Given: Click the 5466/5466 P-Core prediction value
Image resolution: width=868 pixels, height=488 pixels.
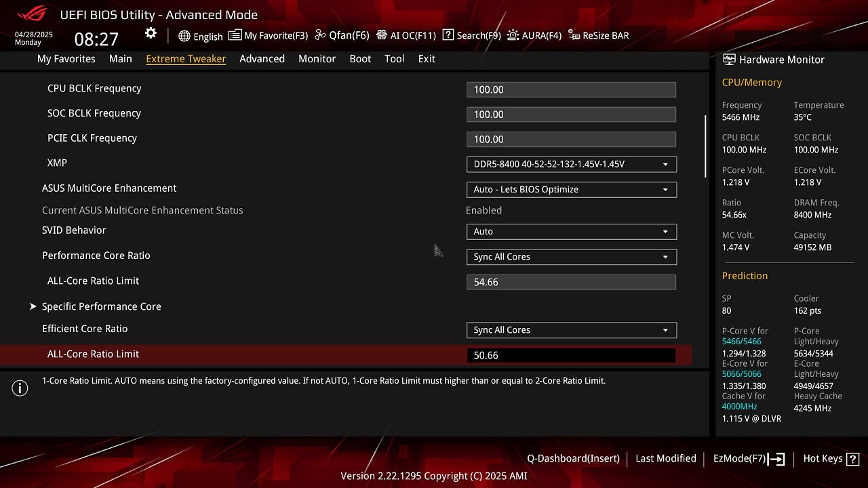Looking at the screenshot, I should click(742, 342).
